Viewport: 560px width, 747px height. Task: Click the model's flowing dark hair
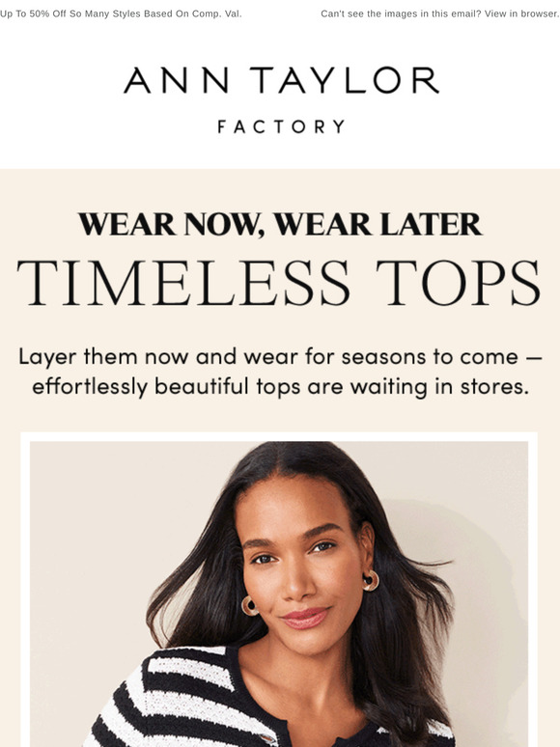coord(406,595)
